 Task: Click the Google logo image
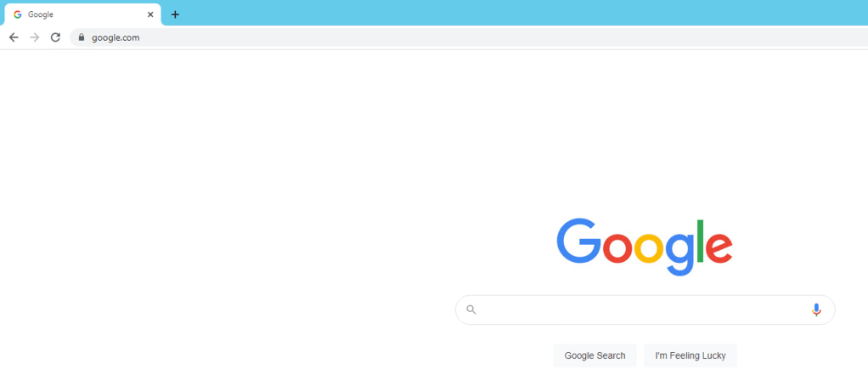click(645, 247)
